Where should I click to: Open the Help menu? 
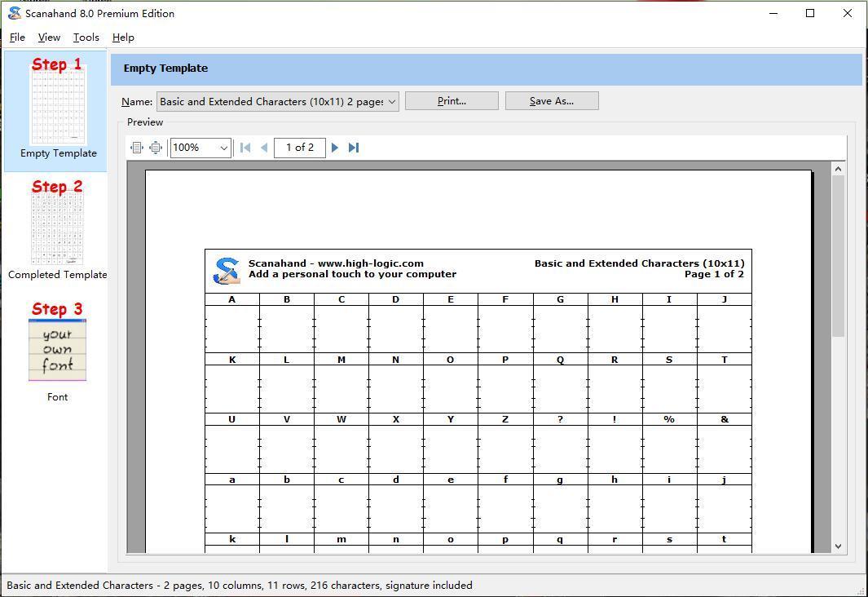click(123, 38)
